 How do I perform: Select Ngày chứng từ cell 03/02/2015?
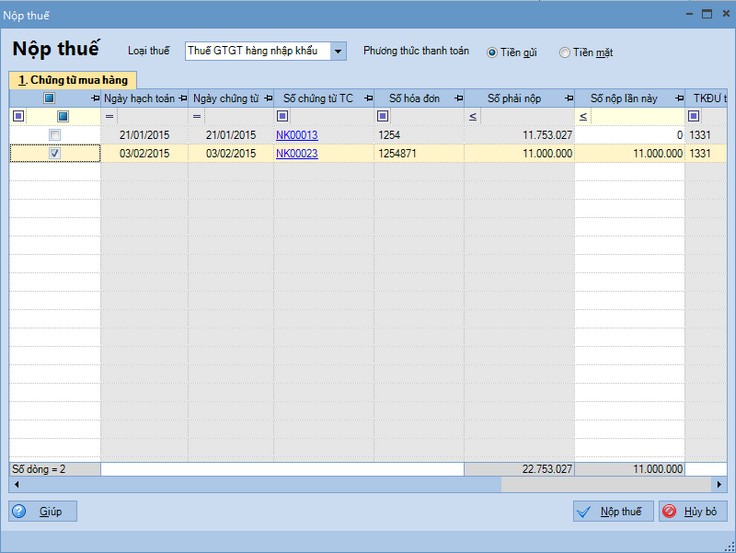tap(231, 154)
